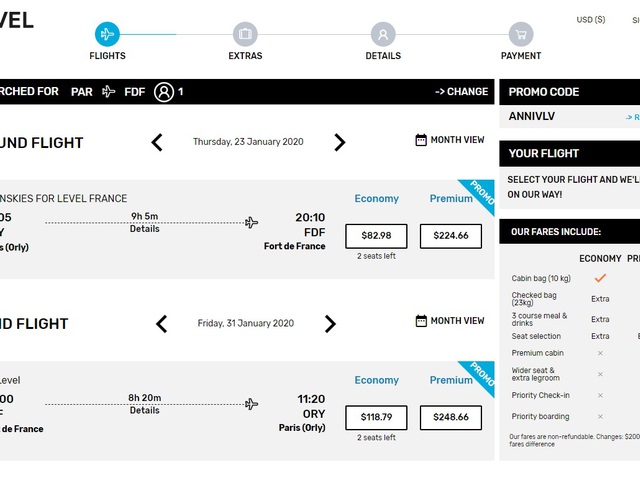This screenshot has height=480, width=640.
Task: Click the Payment cart step icon
Action: pyautogui.click(x=521, y=34)
